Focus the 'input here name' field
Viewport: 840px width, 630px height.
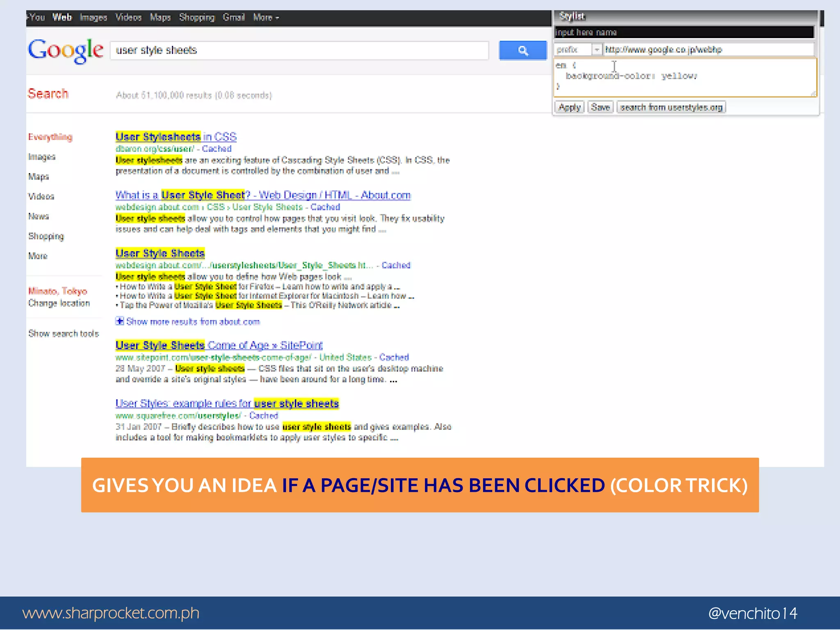coord(684,32)
